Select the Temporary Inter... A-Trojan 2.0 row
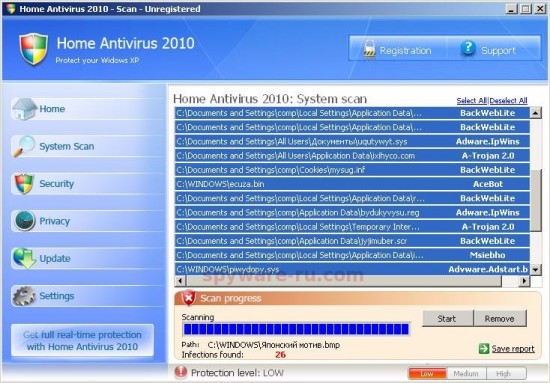 352,227
